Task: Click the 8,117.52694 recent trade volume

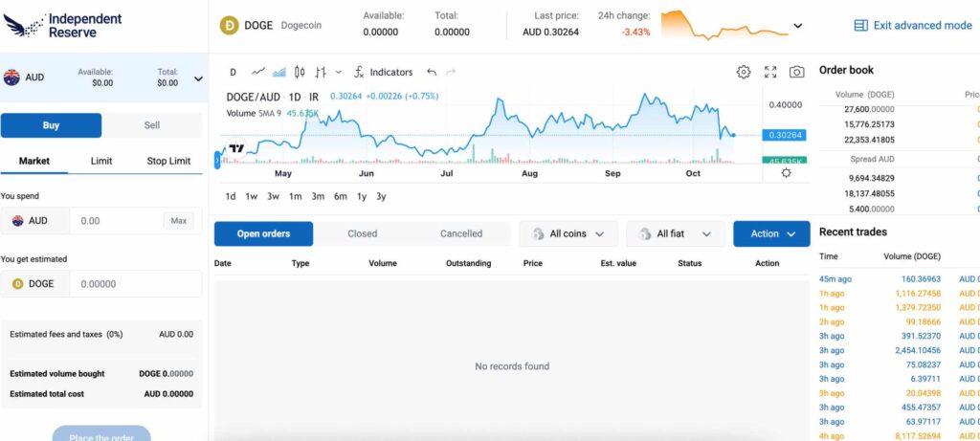Action: click(x=918, y=436)
